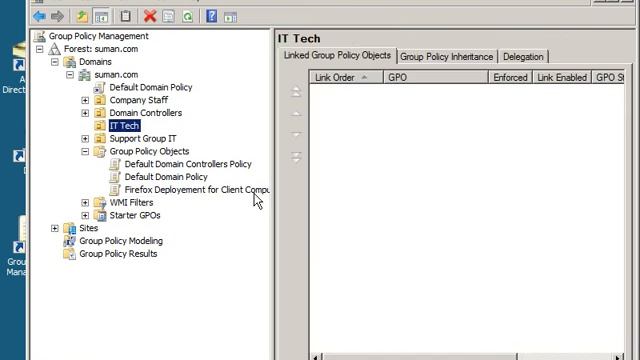This screenshot has width=640, height=360.
Task: Click the Group Policy Objects folder icon
Action: coord(100,151)
